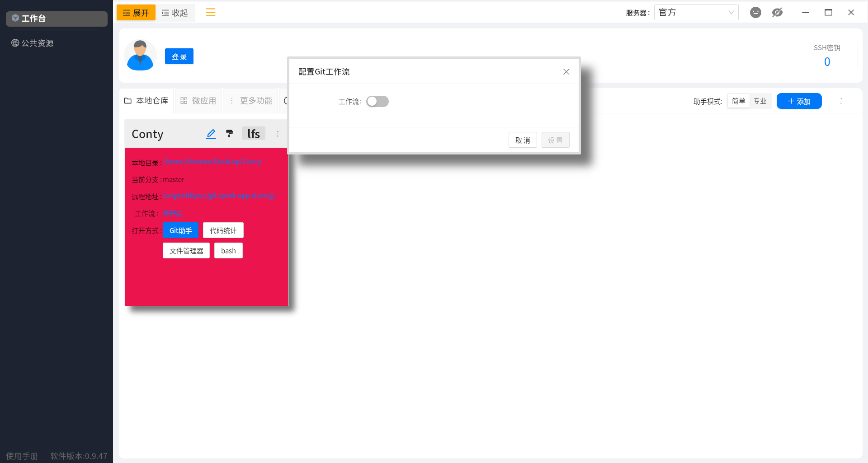Enable the 工作流 switch
This screenshot has width=868, height=463.
click(377, 102)
